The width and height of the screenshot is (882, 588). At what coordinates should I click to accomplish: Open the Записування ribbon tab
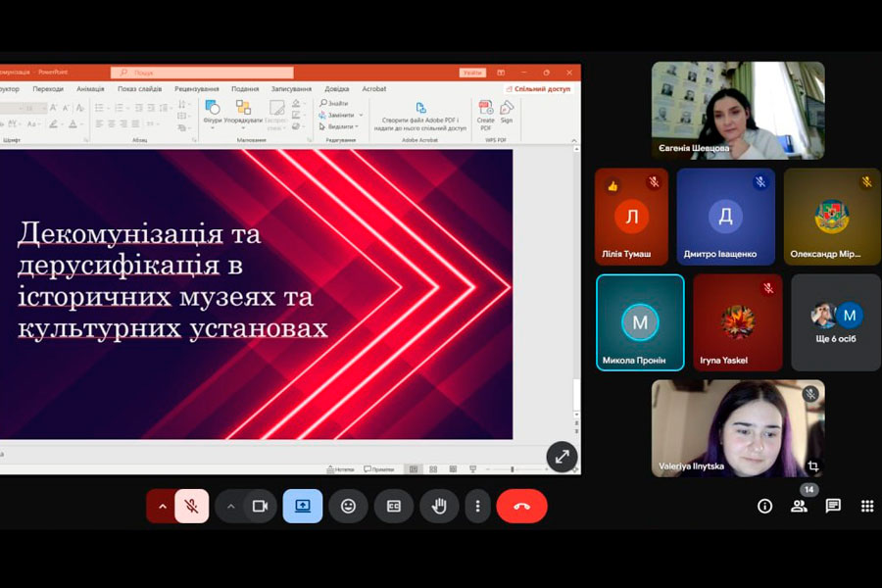[x=291, y=89]
